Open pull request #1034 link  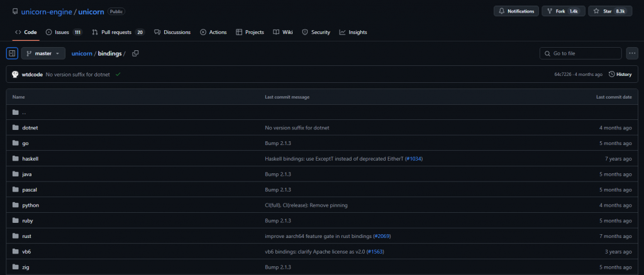pos(414,159)
